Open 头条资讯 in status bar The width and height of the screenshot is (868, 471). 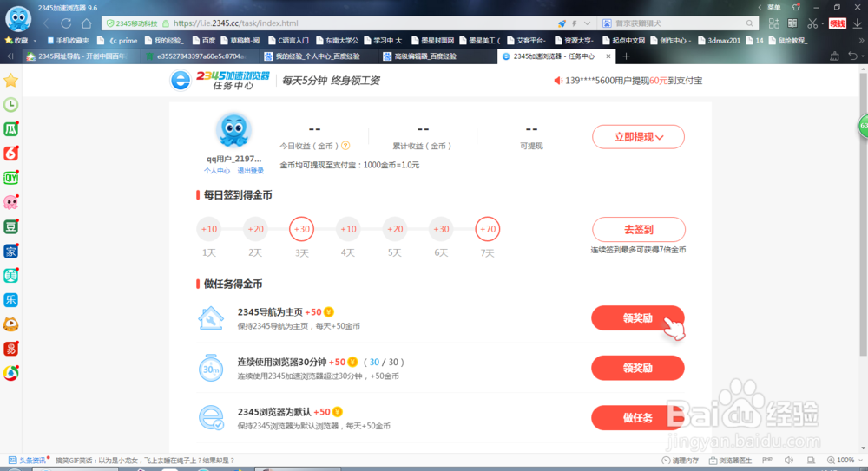(x=27, y=460)
